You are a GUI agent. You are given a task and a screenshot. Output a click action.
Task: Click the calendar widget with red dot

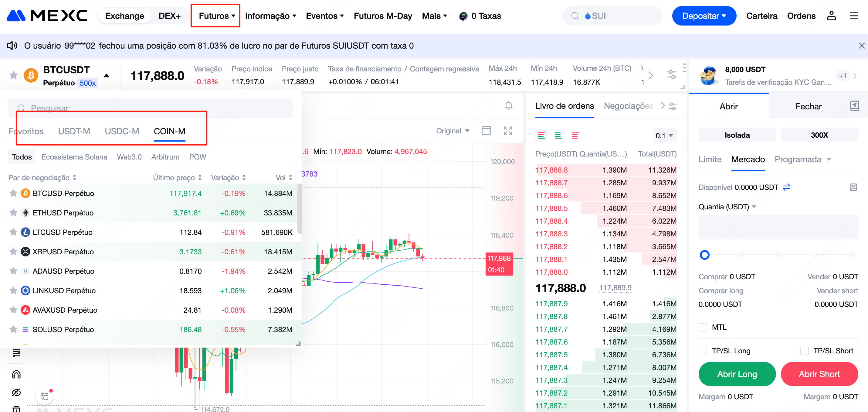point(45,396)
